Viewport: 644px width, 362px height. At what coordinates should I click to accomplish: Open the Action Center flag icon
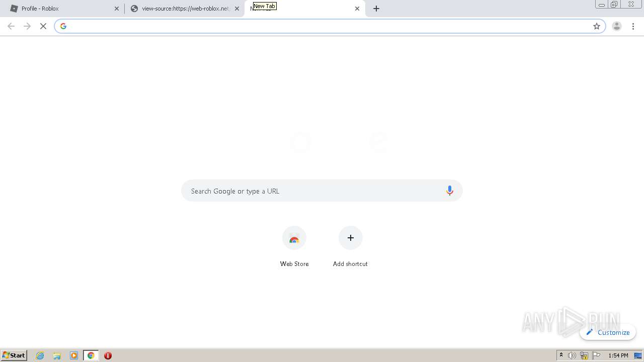pyautogui.click(x=596, y=355)
